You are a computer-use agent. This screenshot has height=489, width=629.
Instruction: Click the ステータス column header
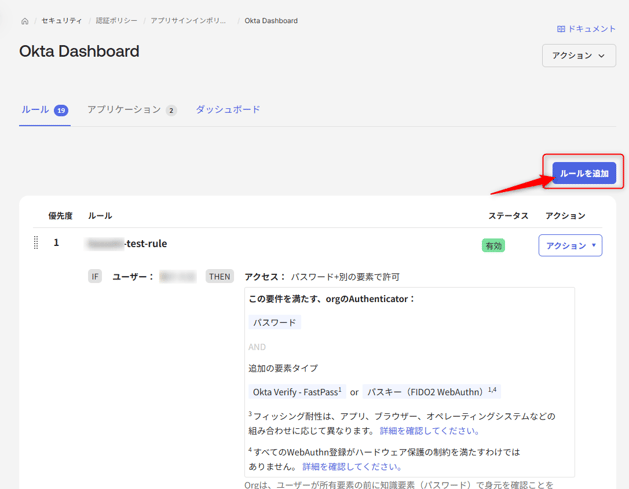tap(508, 216)
